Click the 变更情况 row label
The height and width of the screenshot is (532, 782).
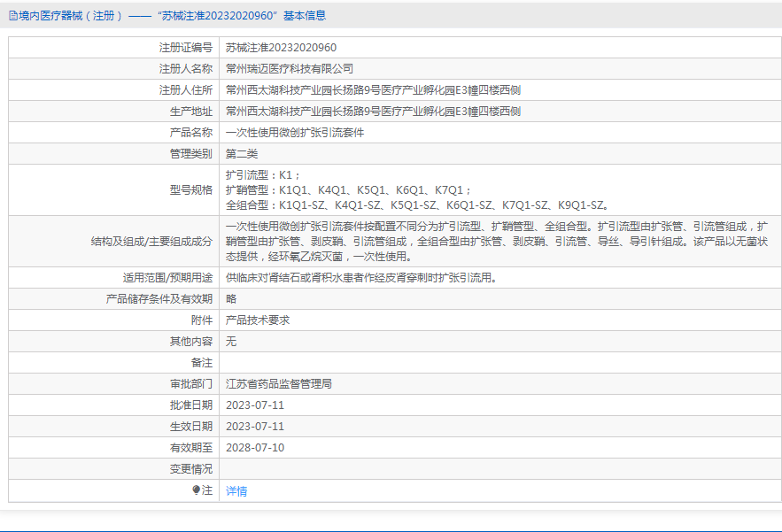[x=191, y=469]
